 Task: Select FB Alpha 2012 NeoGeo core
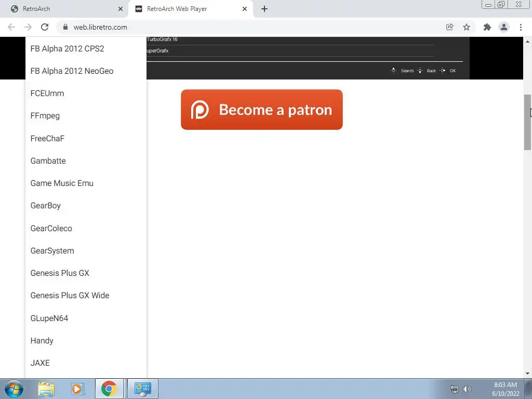click(x=86, y=71)
